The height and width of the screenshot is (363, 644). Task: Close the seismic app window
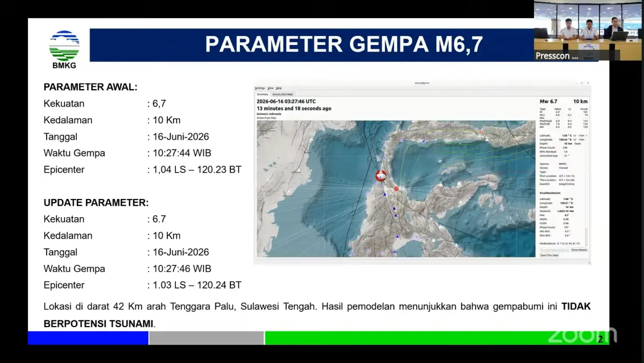588,83
